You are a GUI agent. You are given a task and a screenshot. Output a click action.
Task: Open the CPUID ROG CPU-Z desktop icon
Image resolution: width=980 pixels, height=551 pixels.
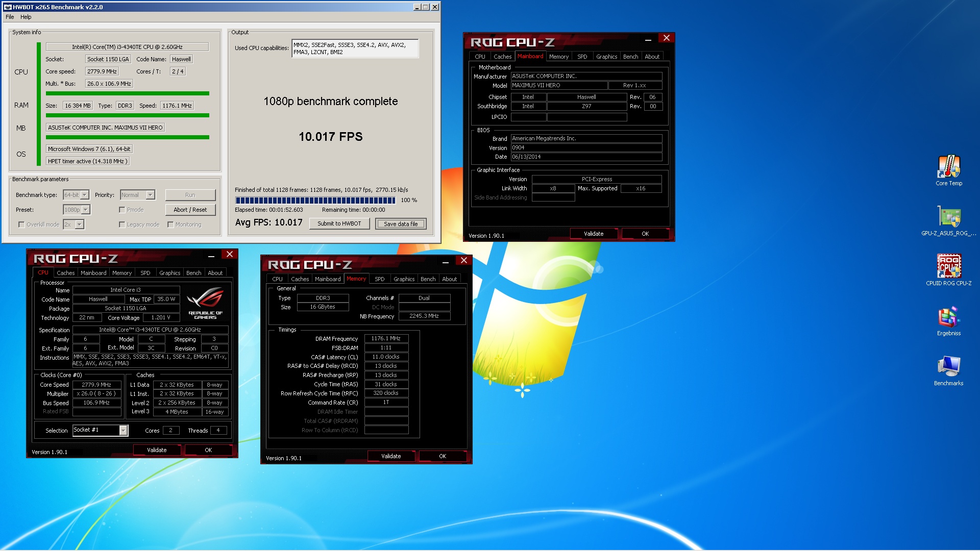point(948,270)
